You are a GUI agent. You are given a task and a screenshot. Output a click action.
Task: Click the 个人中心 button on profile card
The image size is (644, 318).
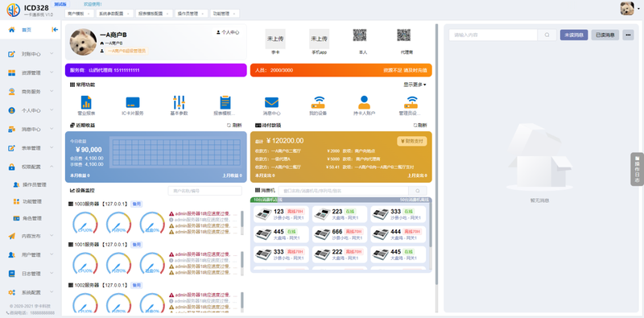tap(228, 32)
